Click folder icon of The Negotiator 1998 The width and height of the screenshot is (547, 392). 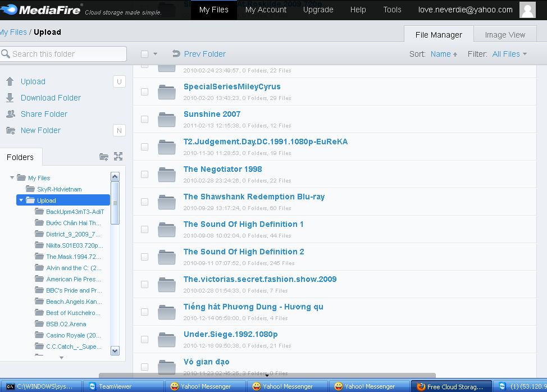click(x=167, y=175)
